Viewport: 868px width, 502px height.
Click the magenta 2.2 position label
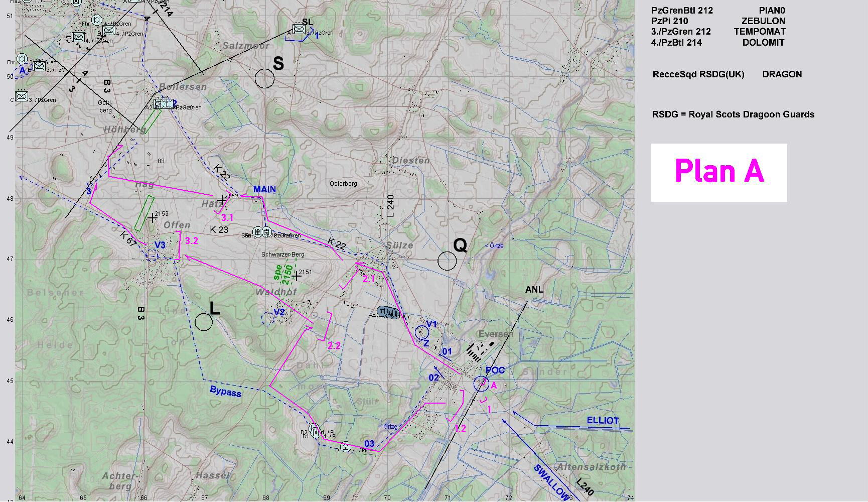tap(334, 345)
